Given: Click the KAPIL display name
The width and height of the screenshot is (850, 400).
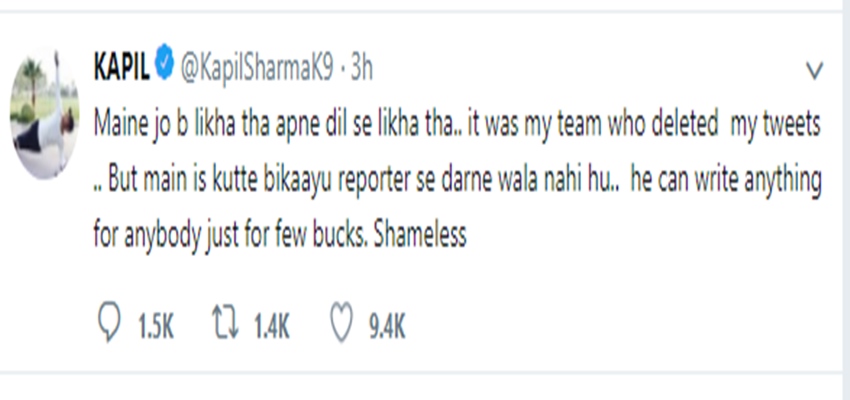Looking at the screenshot, I should (122, 69).
